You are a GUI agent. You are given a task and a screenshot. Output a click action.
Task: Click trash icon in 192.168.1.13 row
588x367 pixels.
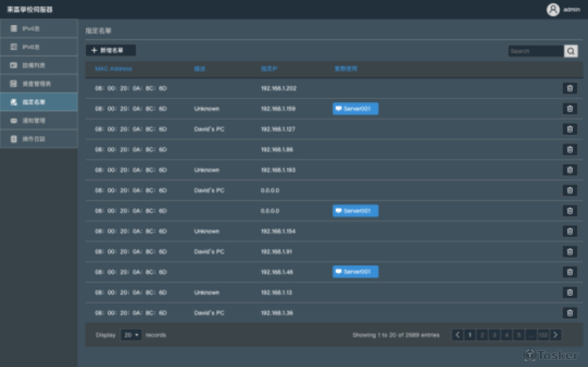click(x=569, y=292)
